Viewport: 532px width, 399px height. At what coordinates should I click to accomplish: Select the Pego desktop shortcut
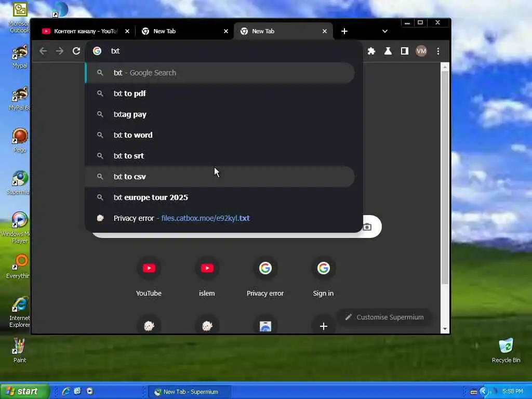20,140
